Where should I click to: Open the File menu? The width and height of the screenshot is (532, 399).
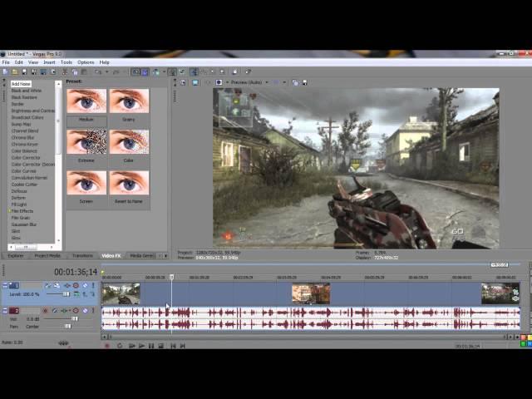pos(6,62)
